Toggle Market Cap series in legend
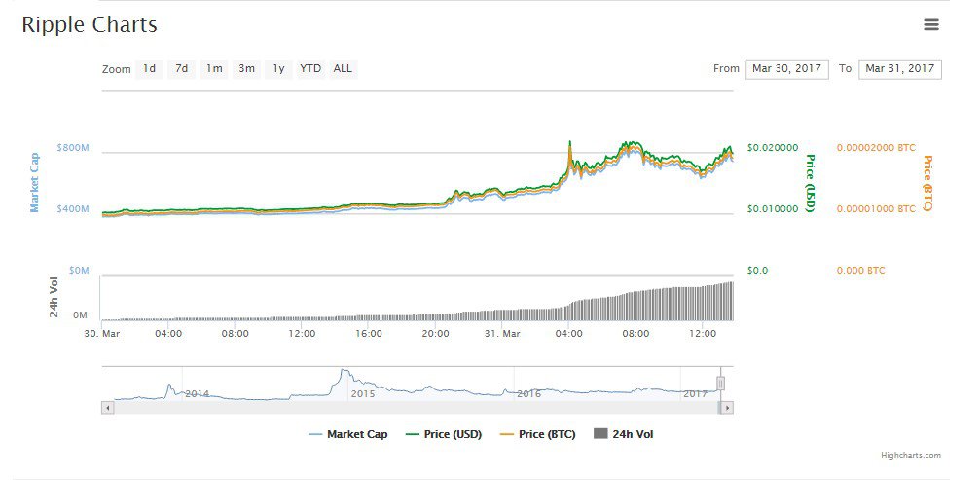This screenshot has width=980, height=480. [x=346, y=434]
